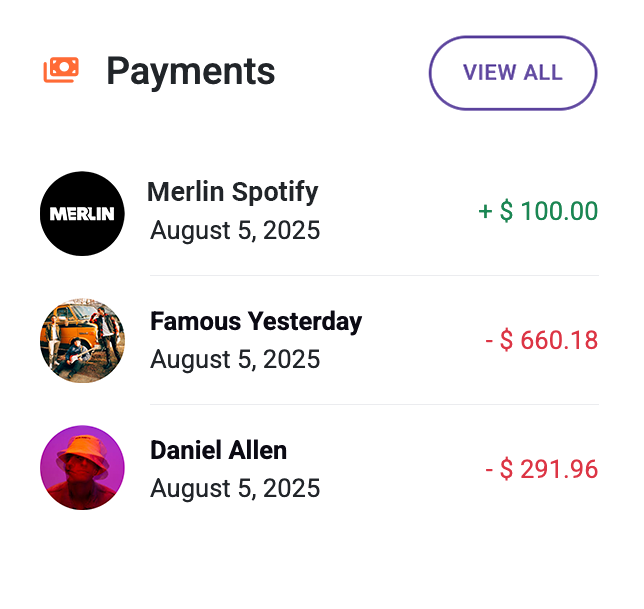
Task: Click the orange money Payments icon
Action: (61, 70)
